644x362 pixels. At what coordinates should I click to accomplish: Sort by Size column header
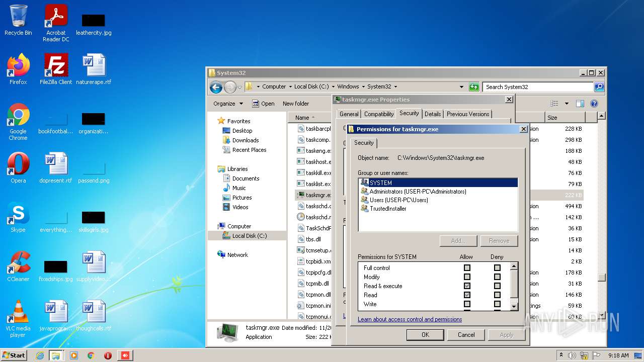point(565,118)
